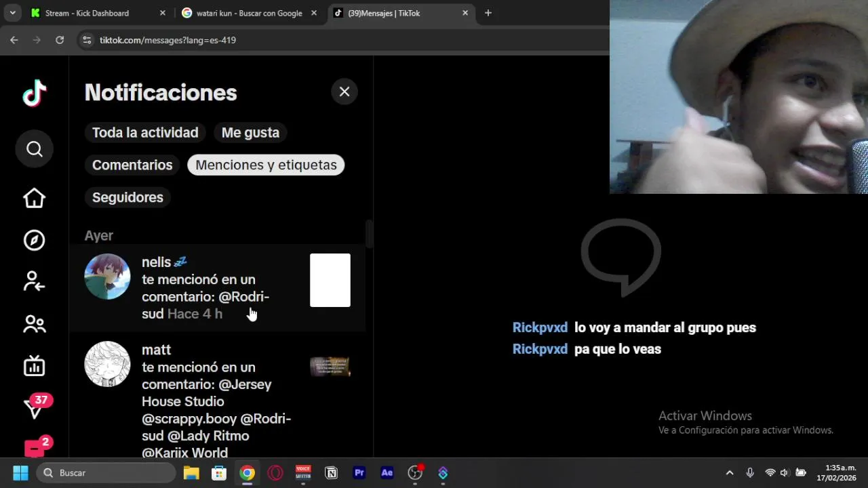Screen dimensions: 868x488
Task: Open the TikTok search icon
Action: click(35, 149)
